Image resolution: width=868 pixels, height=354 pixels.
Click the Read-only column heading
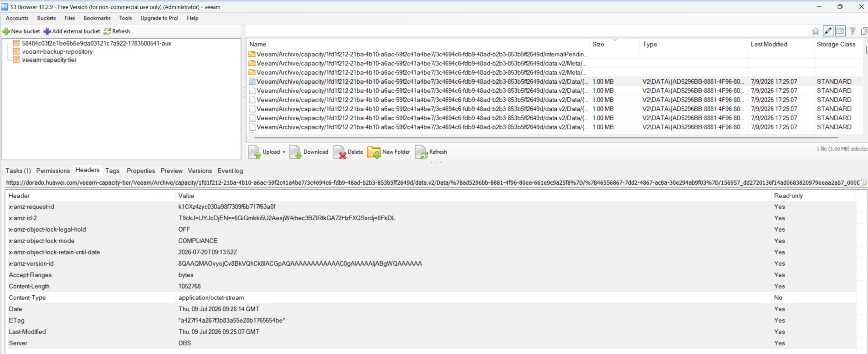point(813,196)
